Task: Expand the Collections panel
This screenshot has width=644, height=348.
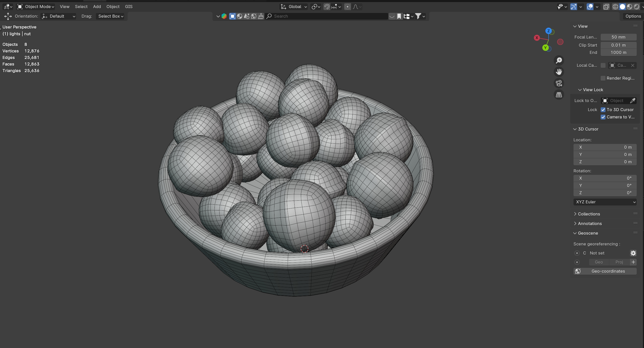Action: pos(589,214)
